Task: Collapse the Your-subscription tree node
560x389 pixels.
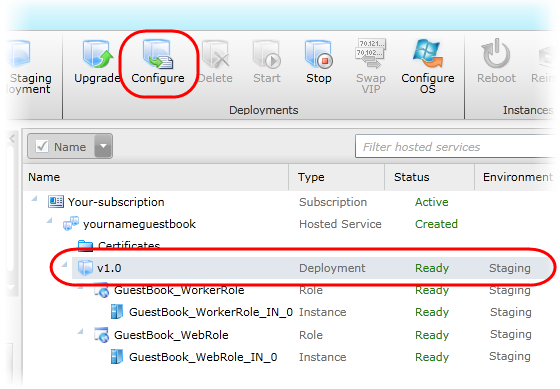Action: (x=34, y=198)
